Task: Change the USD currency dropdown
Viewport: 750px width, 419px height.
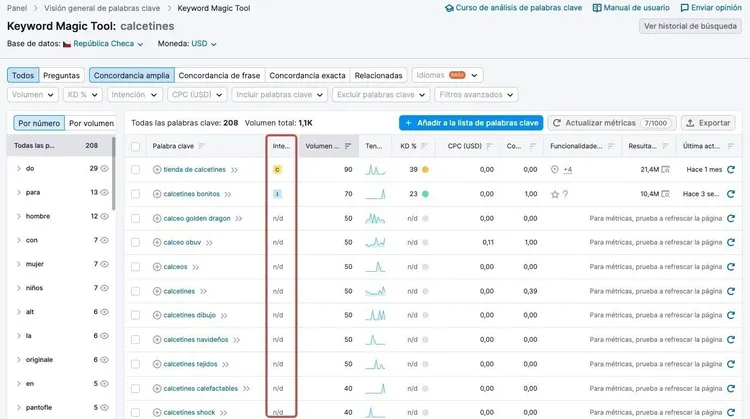Action: tap(204, 44)
